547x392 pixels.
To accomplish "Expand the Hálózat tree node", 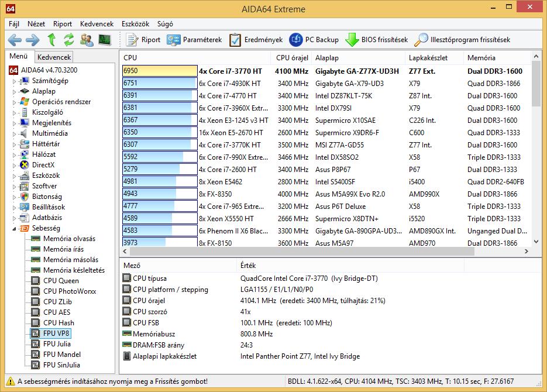I will point(14,155).
